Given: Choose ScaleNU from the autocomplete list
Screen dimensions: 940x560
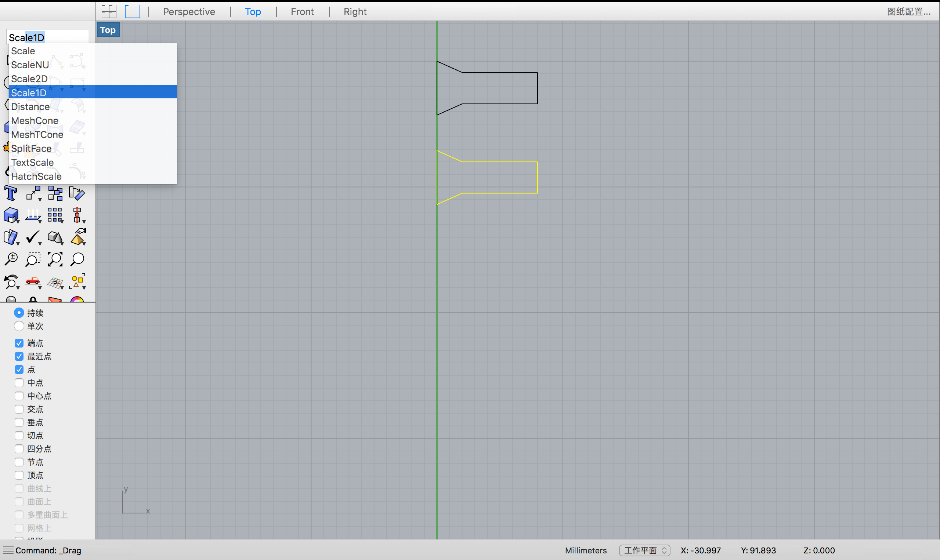Looking at the screenshot, I should (x=93, y=65).
